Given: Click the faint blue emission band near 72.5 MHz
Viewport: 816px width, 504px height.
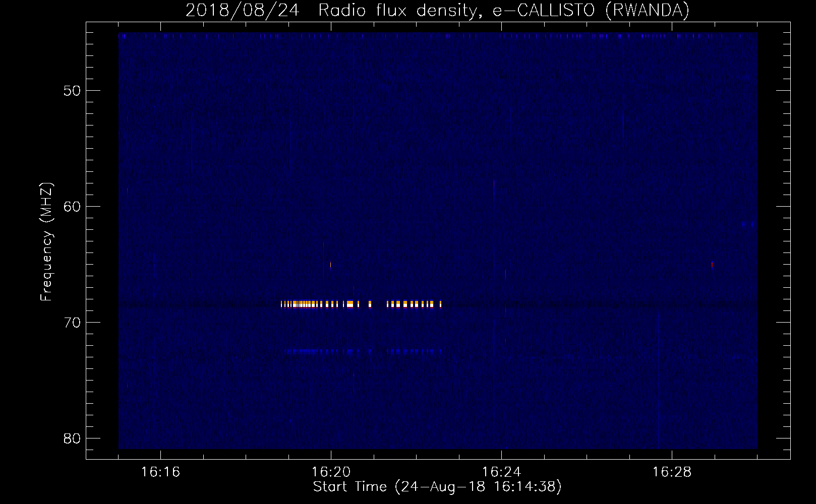Looking at the screenshot, I should 363,351.
